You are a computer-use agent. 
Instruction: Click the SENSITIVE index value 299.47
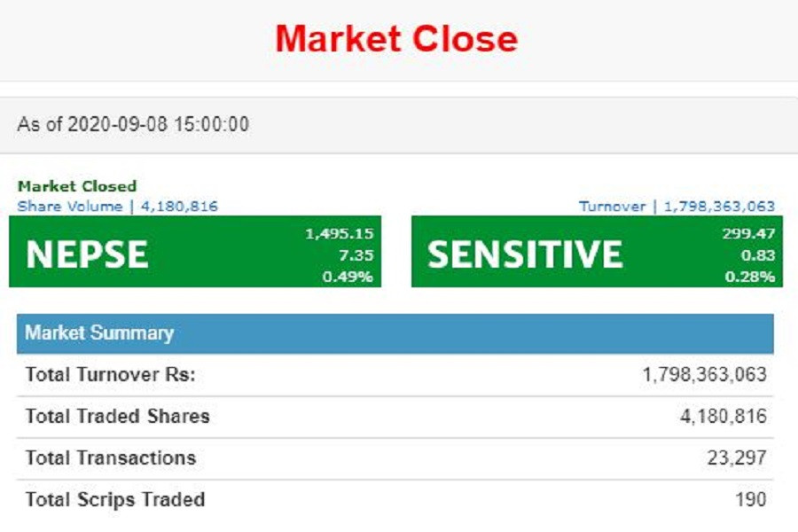point(748,234)
